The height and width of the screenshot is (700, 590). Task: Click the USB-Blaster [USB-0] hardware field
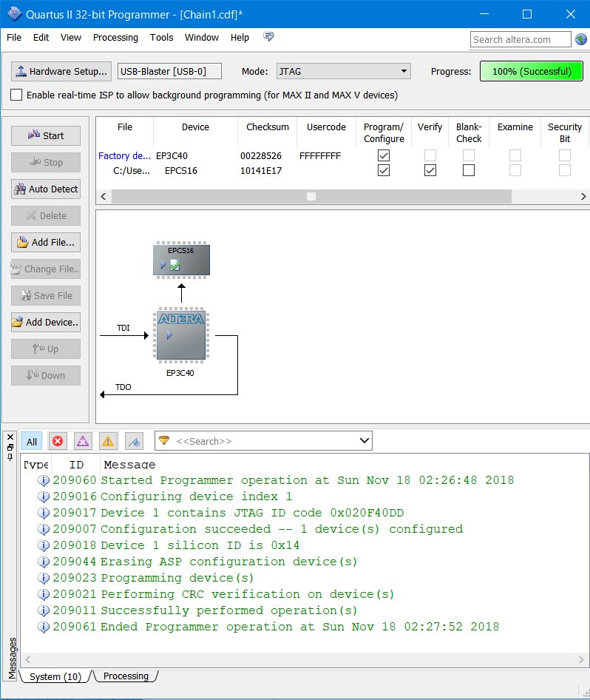[x=169, y=71]
